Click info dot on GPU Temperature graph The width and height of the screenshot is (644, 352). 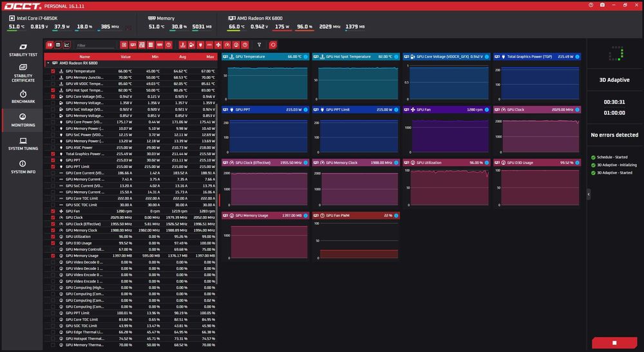tap(305, 57)
